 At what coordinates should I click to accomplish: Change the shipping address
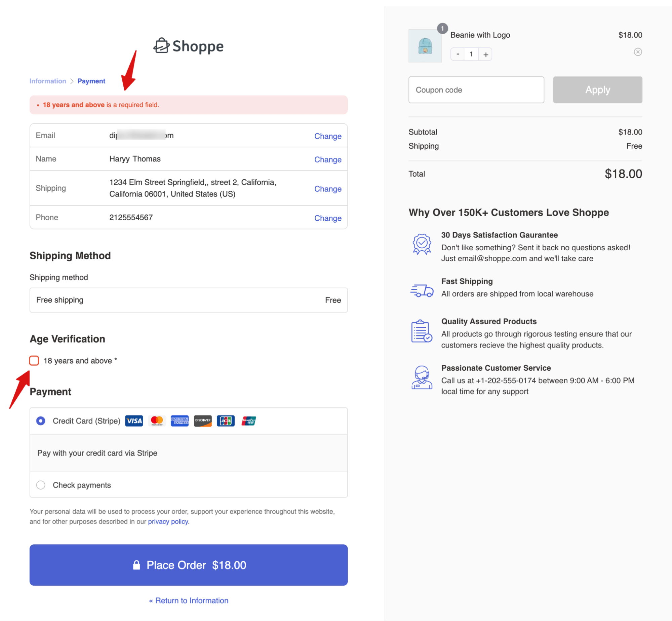pos(327,189)
